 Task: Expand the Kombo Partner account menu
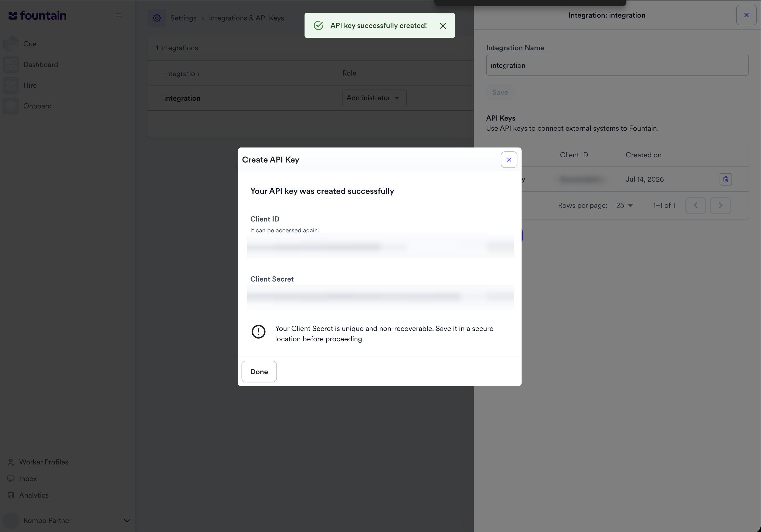pyautogui.click(x=127, y=520)
